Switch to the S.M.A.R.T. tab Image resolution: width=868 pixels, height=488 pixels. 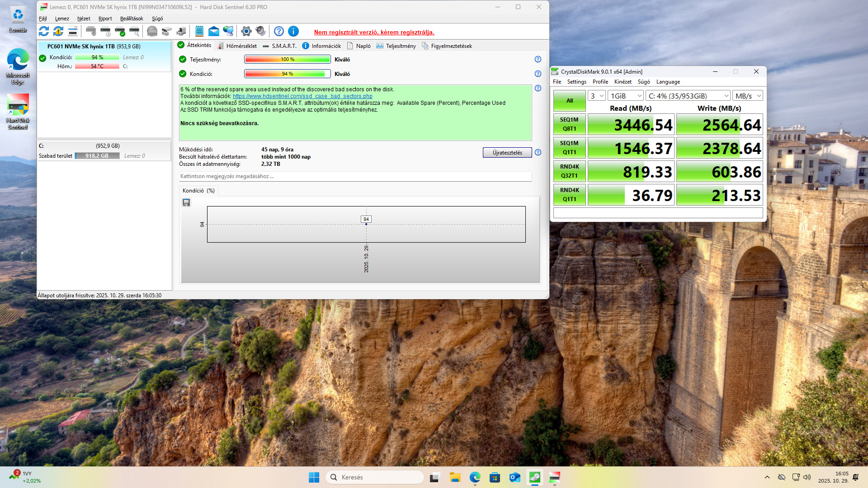pos(279,46)
